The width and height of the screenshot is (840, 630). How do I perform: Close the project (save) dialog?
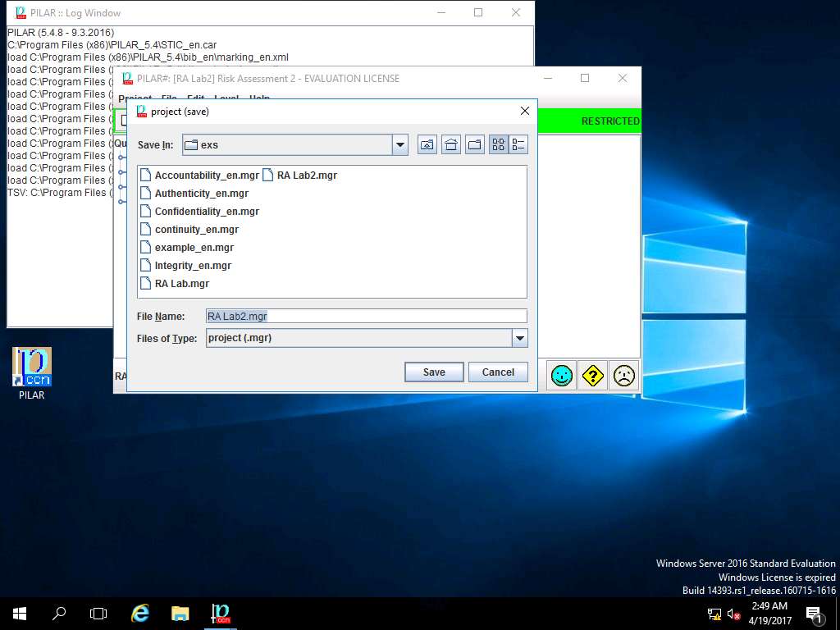click(x=525, y=111)
